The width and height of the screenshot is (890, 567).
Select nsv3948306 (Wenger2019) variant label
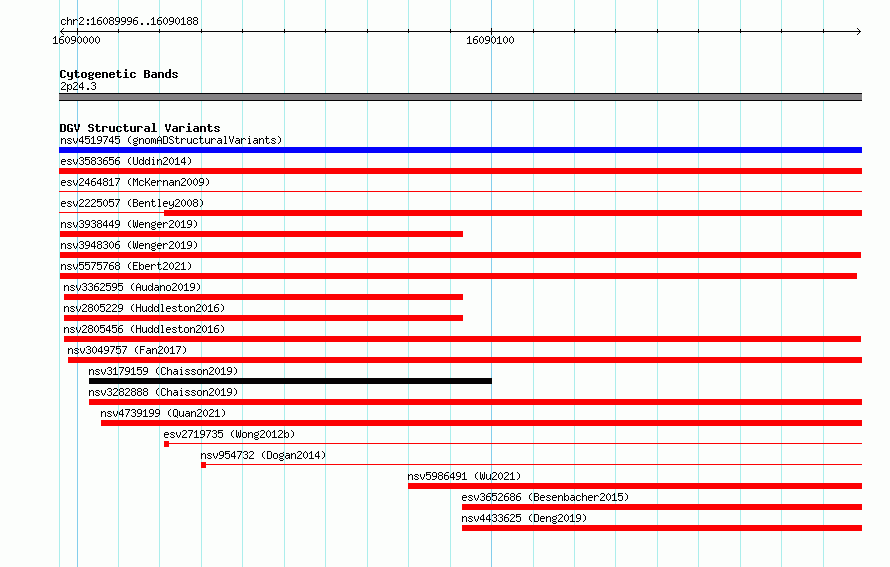tap(129, 245)
